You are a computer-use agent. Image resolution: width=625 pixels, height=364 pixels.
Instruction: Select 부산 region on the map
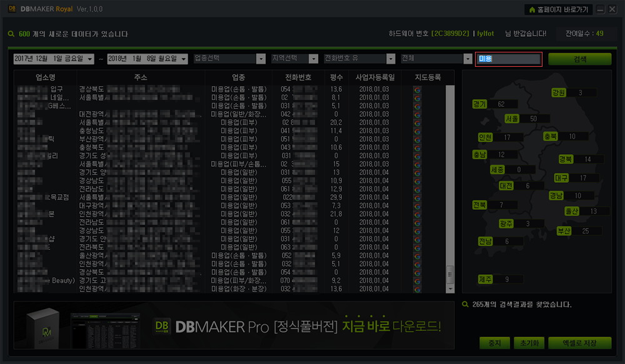564,230
